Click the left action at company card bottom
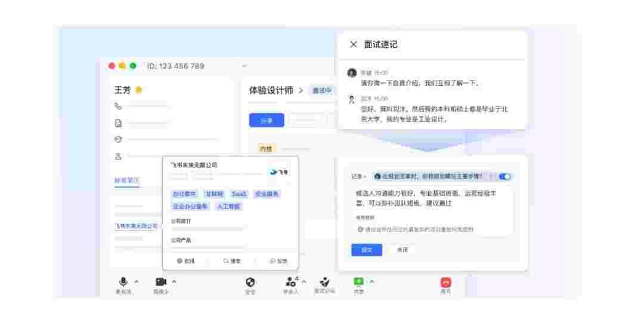 click(186, 261)
